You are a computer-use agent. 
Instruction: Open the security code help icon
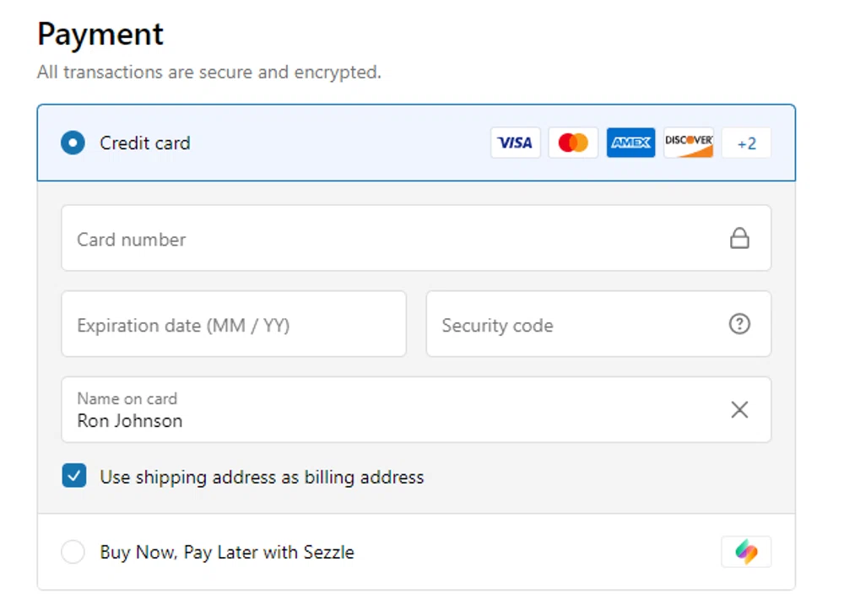[x=739, y=324]
